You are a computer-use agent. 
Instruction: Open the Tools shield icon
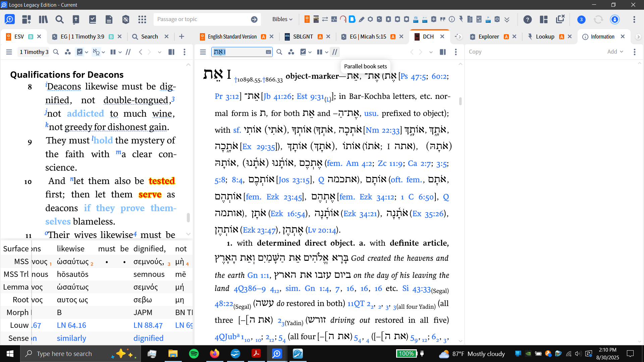[126, 19]
